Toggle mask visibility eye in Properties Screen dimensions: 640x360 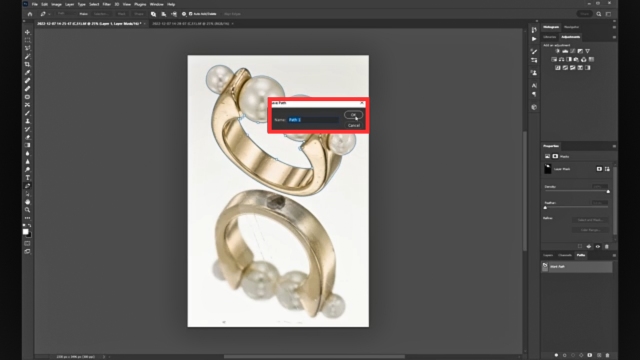tap(598, 247)
